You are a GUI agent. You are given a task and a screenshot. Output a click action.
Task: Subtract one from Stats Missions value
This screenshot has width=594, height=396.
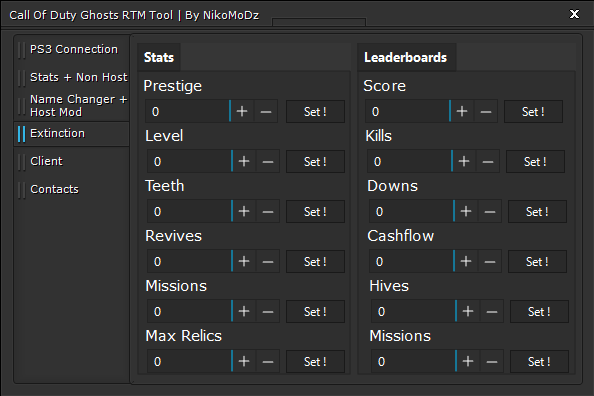click(268, 311)
